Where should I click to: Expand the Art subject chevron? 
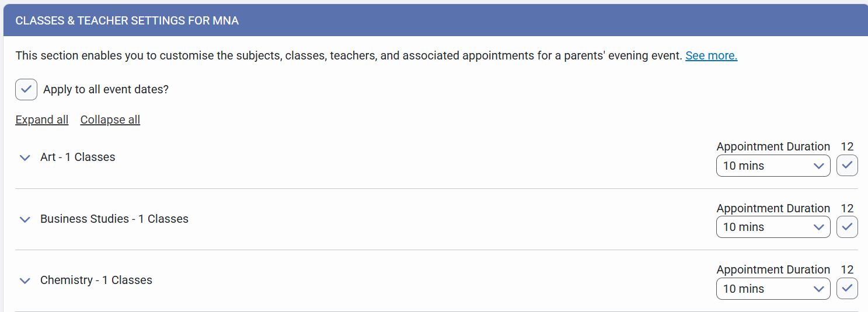(x=25, y=157)
